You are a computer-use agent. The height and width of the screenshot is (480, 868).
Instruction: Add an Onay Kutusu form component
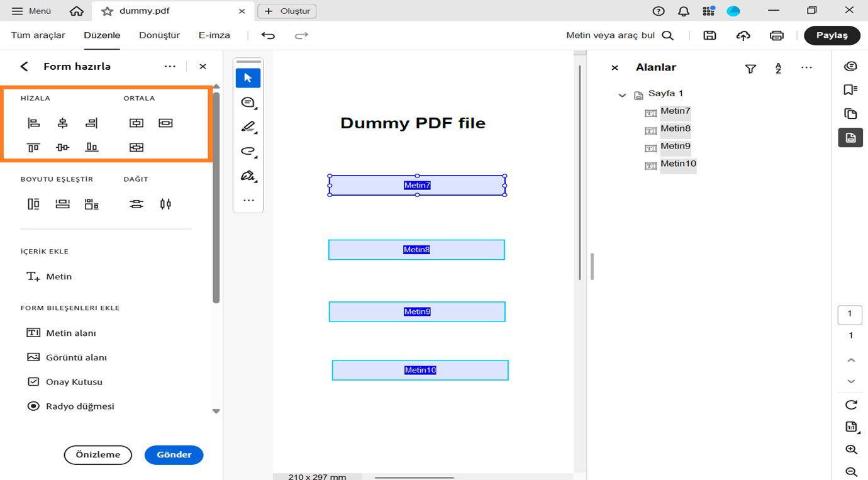pyautogui.click(x=64, y=382)
